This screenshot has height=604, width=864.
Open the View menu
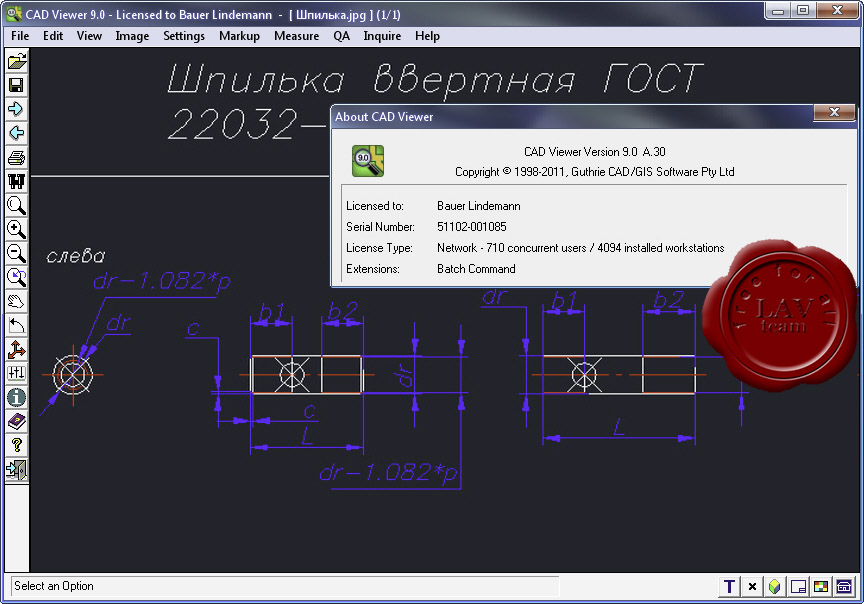(89, 36)
